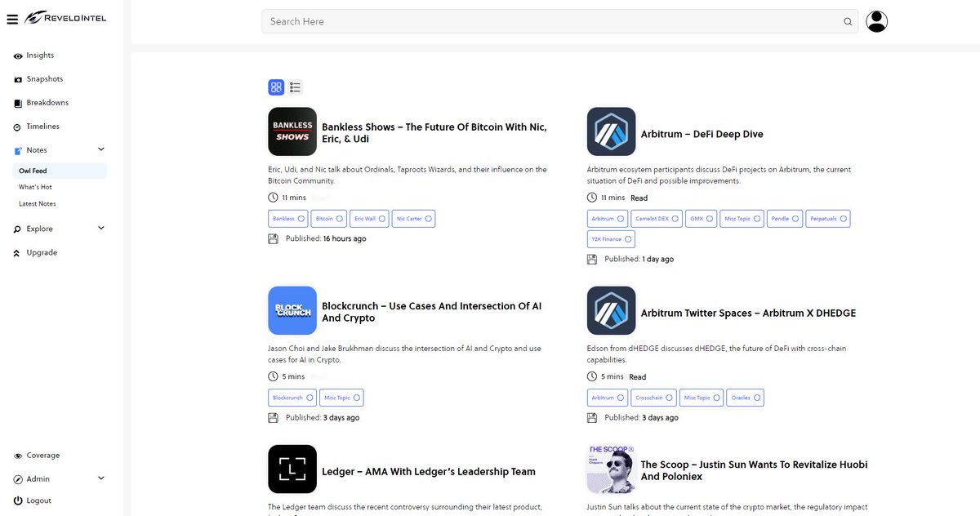Select the Oracles tag
980x516 pixels.
point(746,398)
